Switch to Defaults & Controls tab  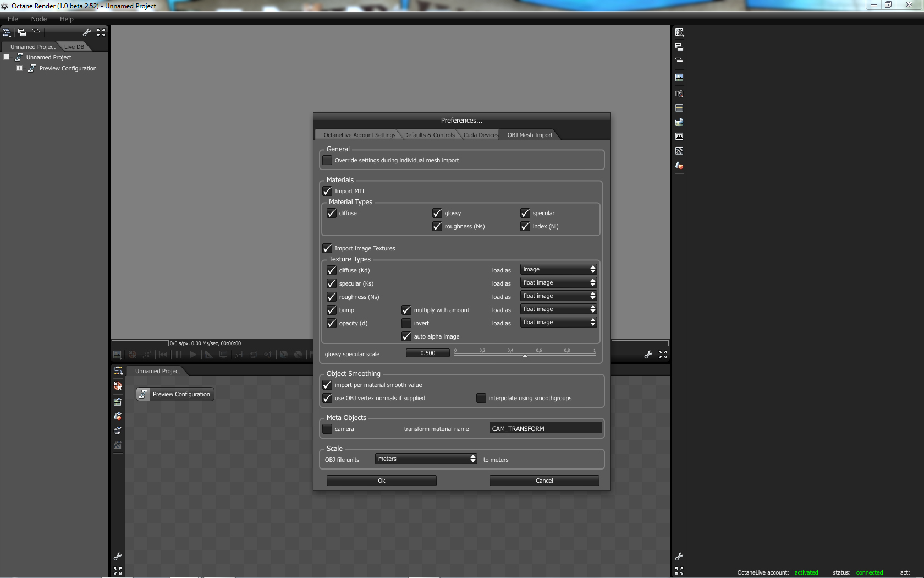click(x=429, y=135)
